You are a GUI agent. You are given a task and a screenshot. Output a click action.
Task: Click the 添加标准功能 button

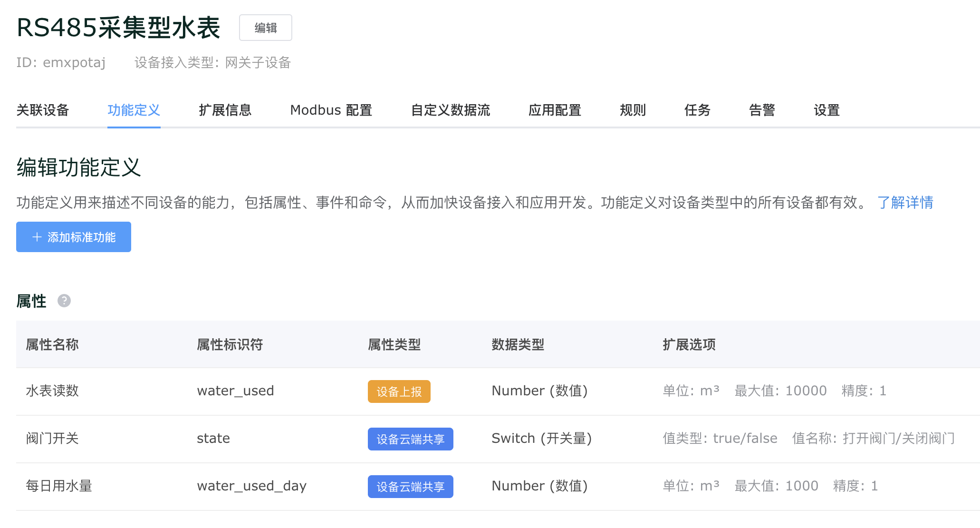(x=74, y=237)
